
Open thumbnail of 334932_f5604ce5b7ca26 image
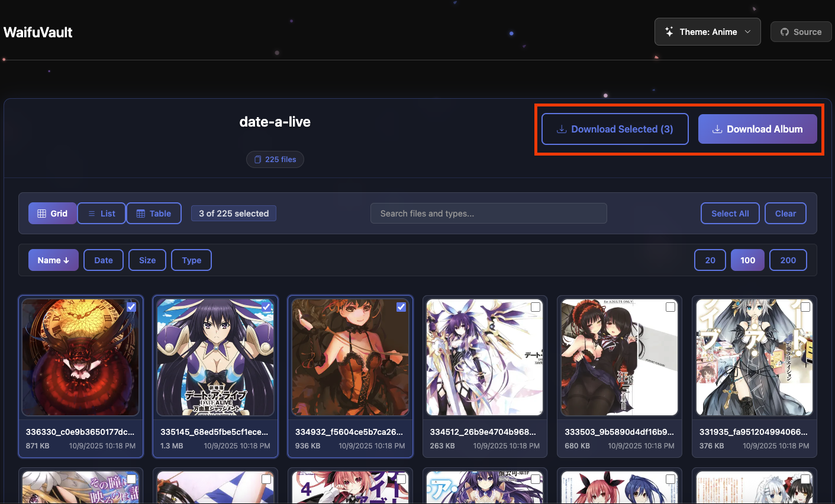coord(350,357)
